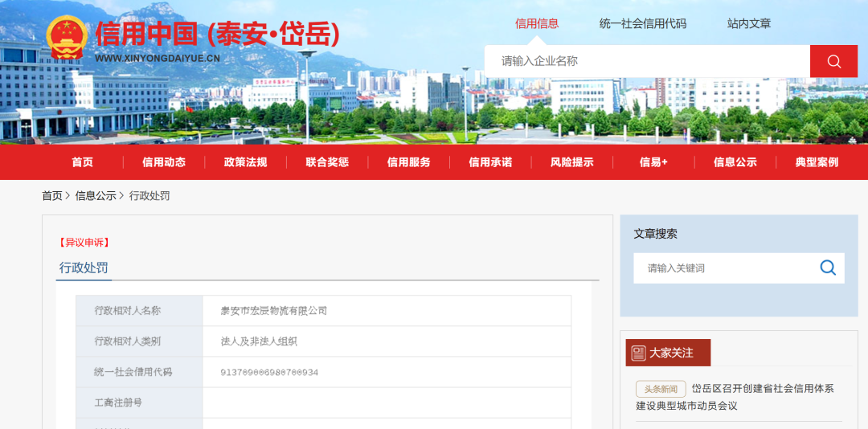
Task: Click the 请输入关键词 article search field
Action: (723, 268)
